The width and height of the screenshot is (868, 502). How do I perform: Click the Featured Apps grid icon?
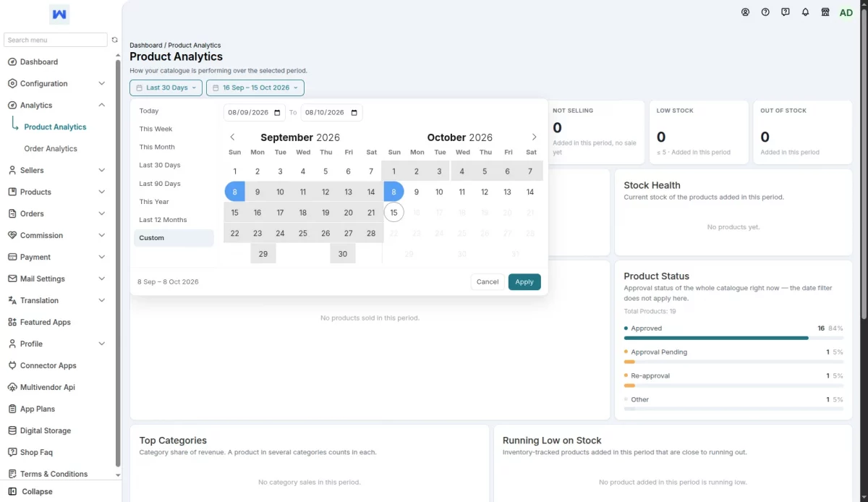point(12,323)
